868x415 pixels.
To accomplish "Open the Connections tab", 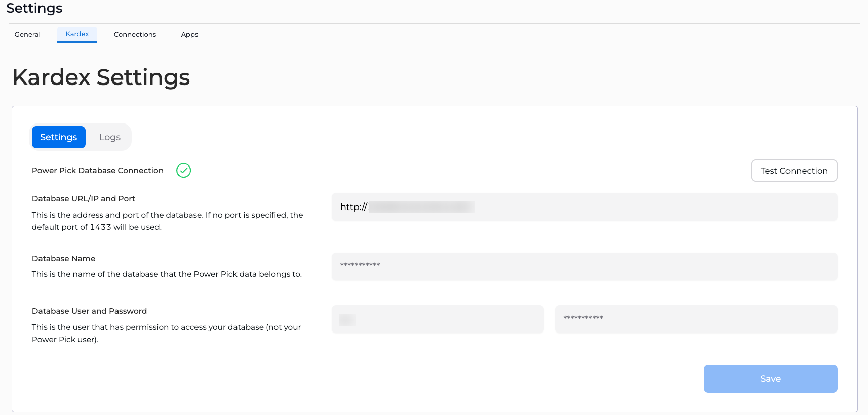I will click(135, 34).
